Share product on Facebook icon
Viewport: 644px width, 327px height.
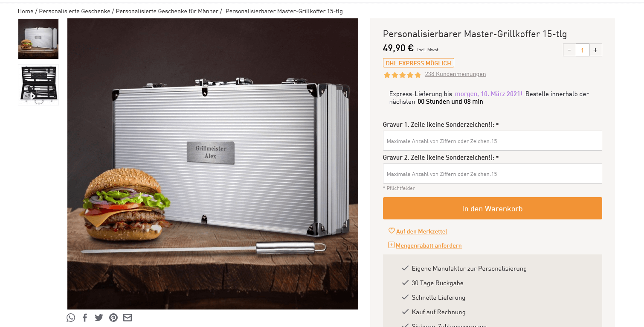coord(84,318)
